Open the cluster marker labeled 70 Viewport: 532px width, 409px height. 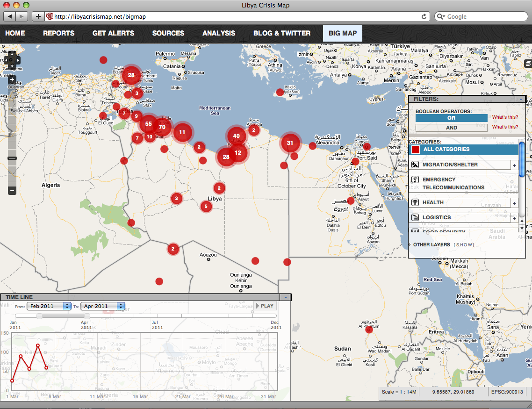click(x=162, y=127)
